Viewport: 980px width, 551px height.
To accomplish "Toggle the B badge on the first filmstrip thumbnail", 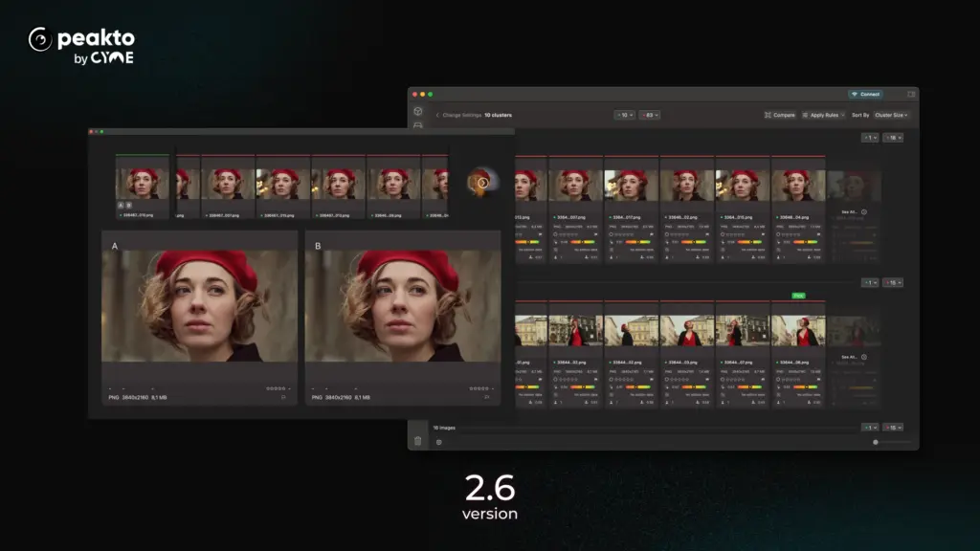I will 129,205.
